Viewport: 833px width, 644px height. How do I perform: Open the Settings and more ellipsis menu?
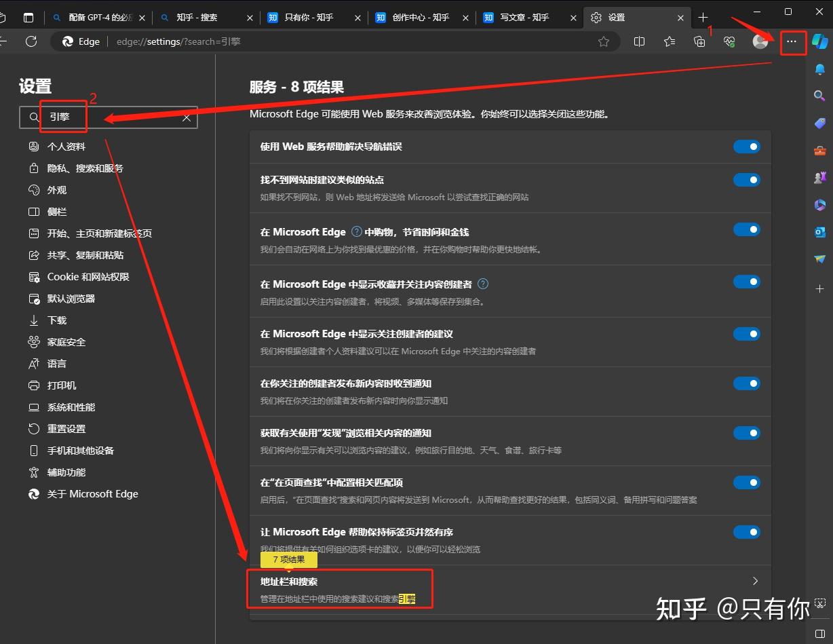[792, 42]
